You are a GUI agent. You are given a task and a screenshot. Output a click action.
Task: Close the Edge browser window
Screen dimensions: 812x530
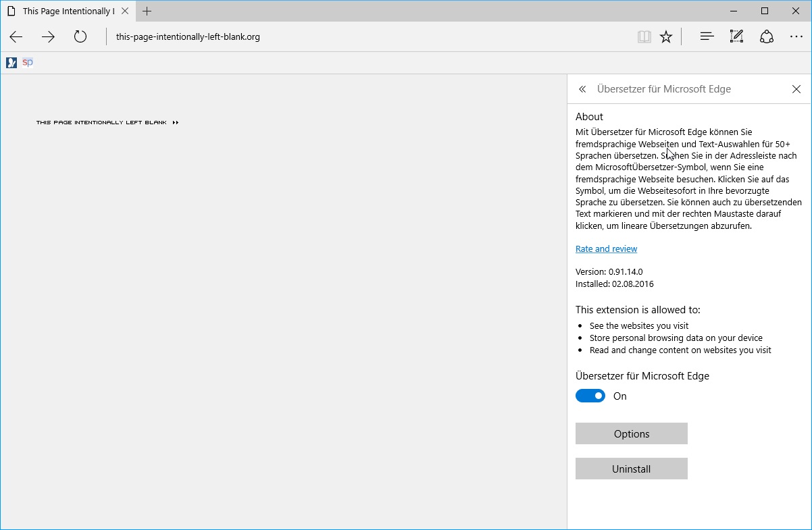pyautogui.click(x=796, y=11)
